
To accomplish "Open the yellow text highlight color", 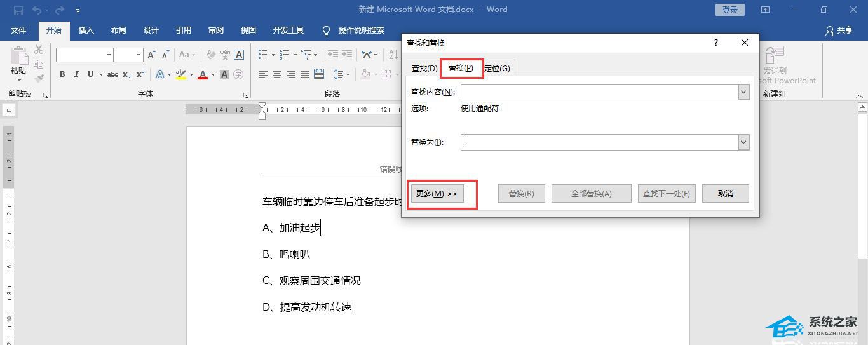I will point(180,74).
